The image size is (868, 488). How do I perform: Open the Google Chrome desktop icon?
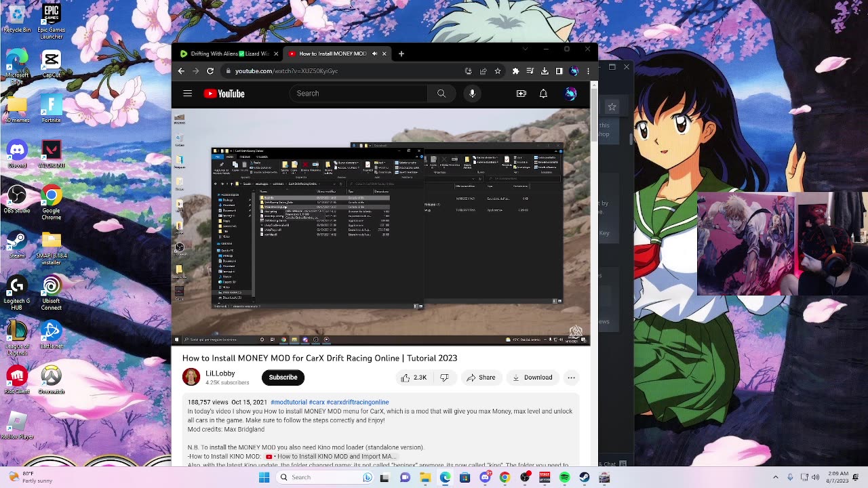(x=52, y=203)
